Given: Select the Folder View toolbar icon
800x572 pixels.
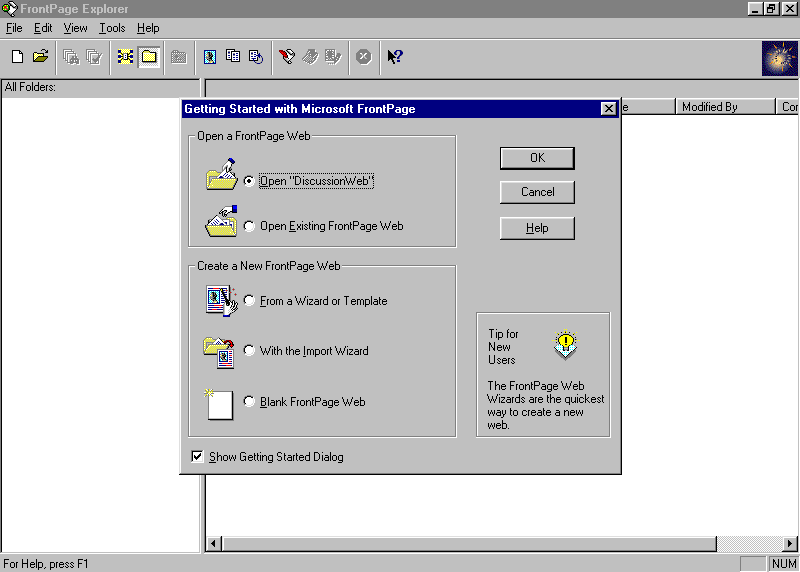Looking at the screenshot, I should coord(149,57).
